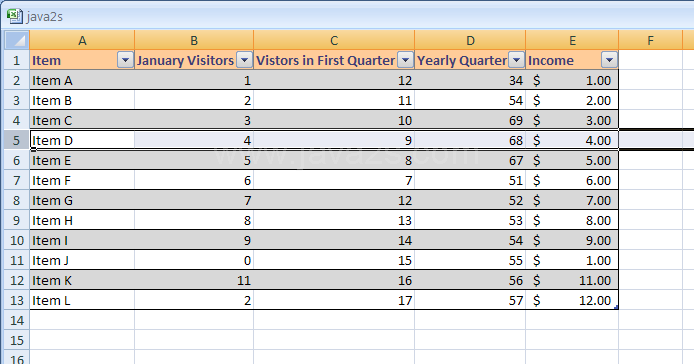Open the Vistors in First Quarter filter dropdown
Screen dimensions: 694x364
(405, 60)
